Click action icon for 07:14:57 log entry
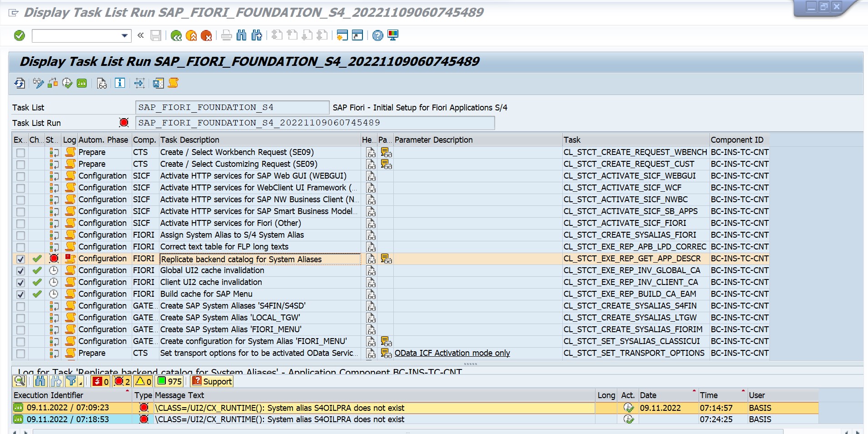Viewport: 868px width, 434px height. (x=629, y=408)
